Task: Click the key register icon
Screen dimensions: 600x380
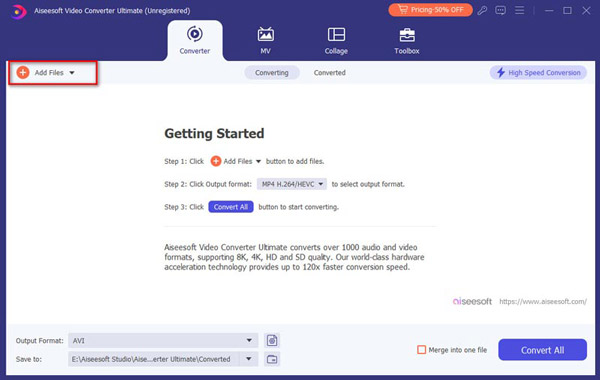Action: coord(483,10)
